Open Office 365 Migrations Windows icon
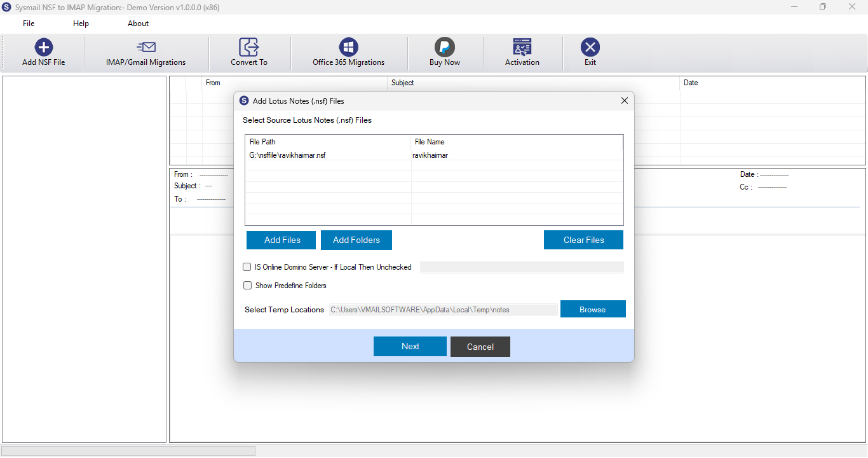 pos(348,47)
